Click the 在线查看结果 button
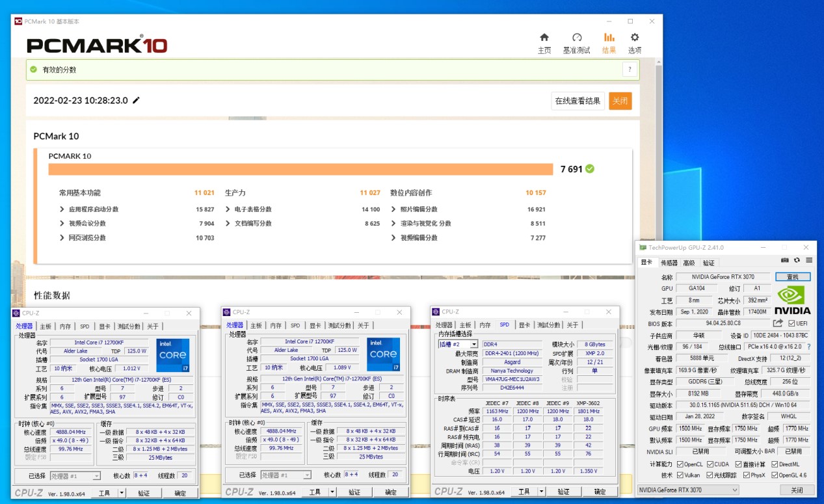This screenshot has width=824, height=504. [578, 101]
